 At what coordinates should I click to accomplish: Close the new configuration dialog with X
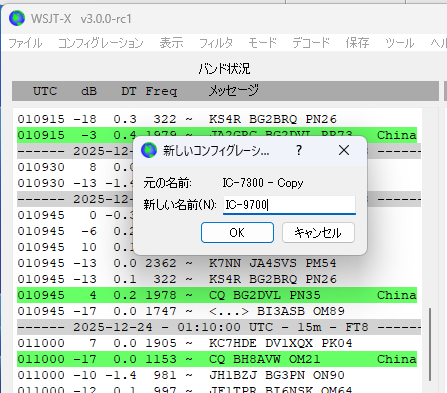[344, 150]
